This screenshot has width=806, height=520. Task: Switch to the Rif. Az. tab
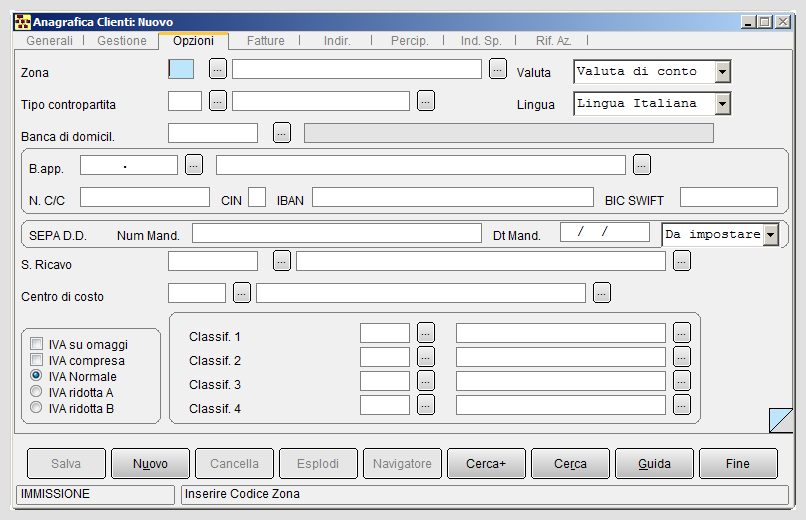point(553,41)
